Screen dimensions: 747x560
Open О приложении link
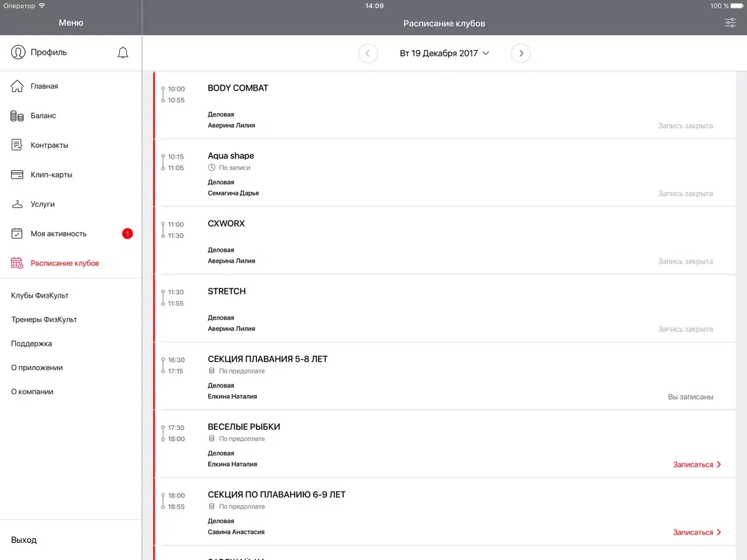point(37,367)
